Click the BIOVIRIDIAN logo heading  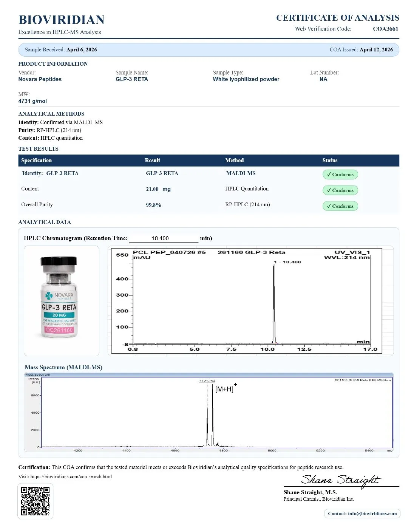(x=62, y=20)
